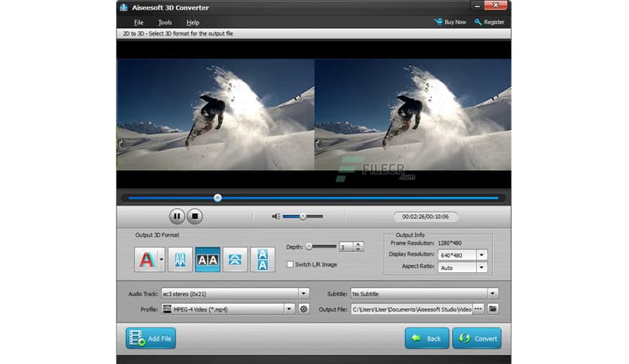
Task: Pause the video preview
Action: tap(177, 217)
